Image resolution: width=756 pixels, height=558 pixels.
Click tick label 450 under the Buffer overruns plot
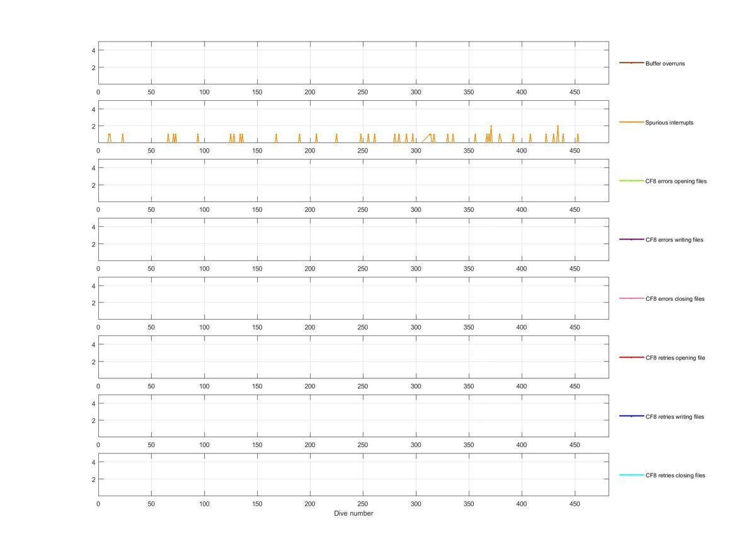coord(575,92)
